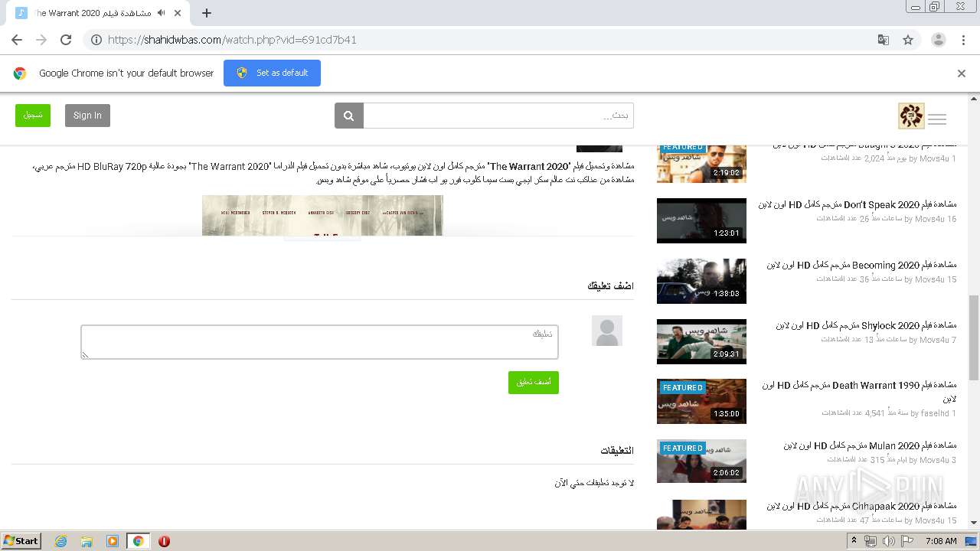Open Shylock 2020 video thumbnail

[701, 341]
